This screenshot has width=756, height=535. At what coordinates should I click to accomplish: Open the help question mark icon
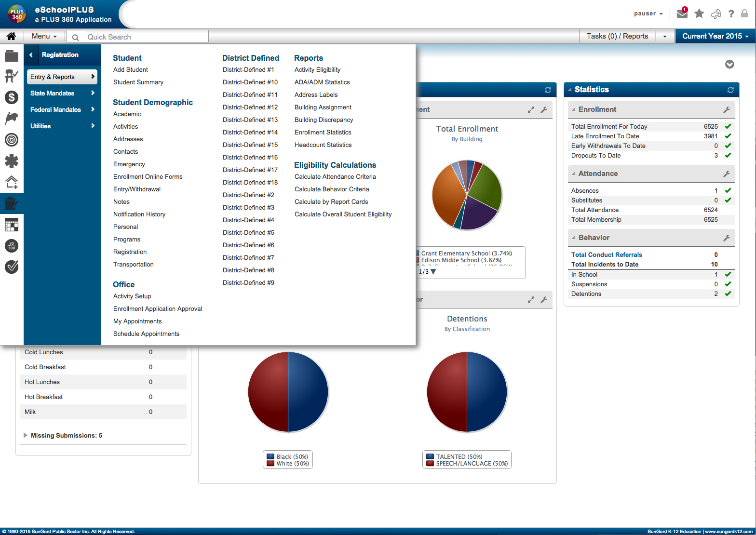(x=731, y=13)
